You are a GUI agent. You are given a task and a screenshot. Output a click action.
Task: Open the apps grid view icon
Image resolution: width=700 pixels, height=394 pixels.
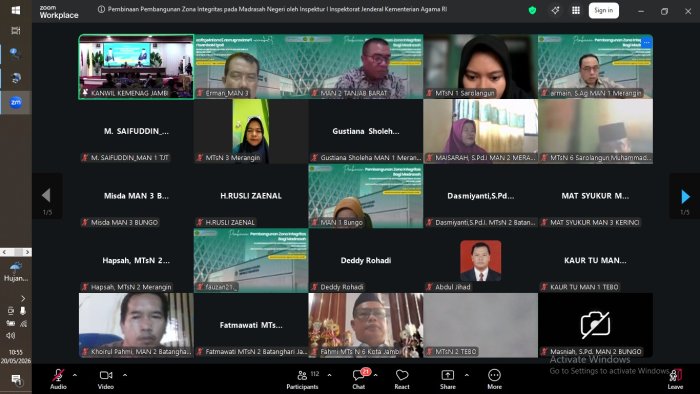tap(576, 10)
